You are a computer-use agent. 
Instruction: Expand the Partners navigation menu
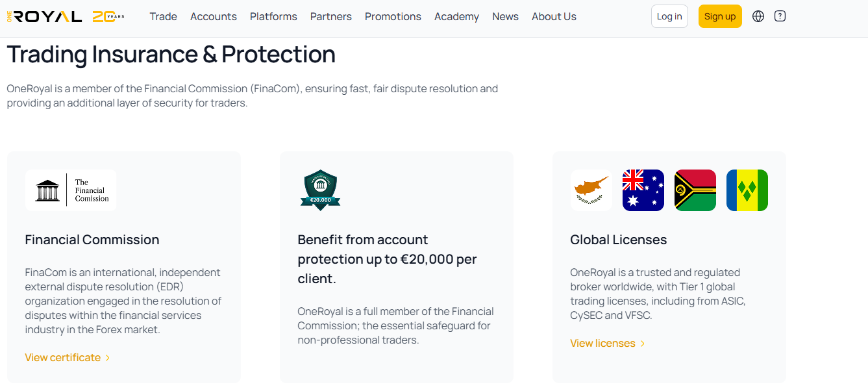(x=331, y=17)
